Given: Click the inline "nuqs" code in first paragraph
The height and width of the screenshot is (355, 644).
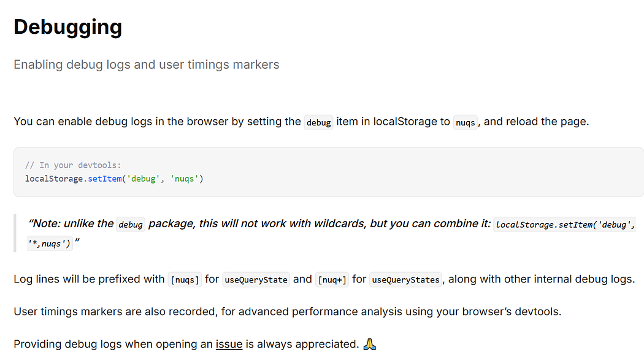Looking at the screenshot, I should [x=466, y=122].
